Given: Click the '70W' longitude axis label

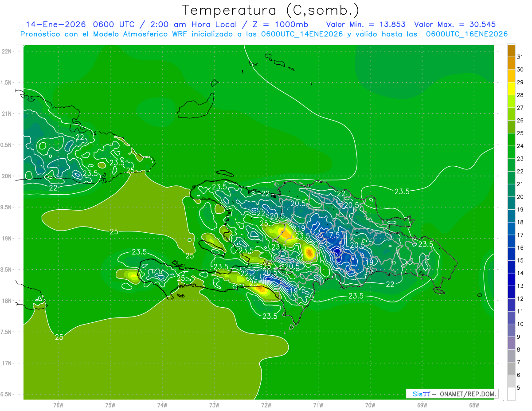Looking at the screenshot, I should pos(370,405).
